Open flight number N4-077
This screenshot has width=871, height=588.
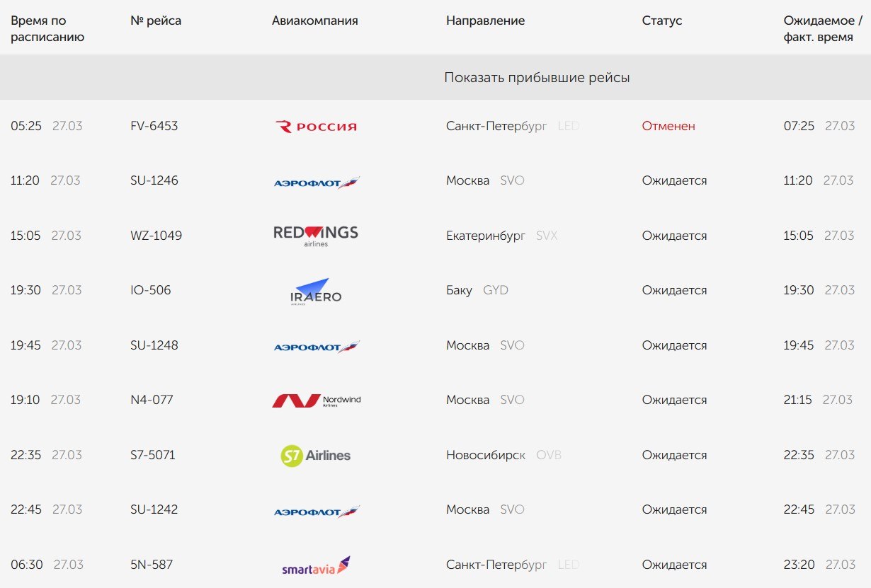pyautogui.click(x=152, y=400)
